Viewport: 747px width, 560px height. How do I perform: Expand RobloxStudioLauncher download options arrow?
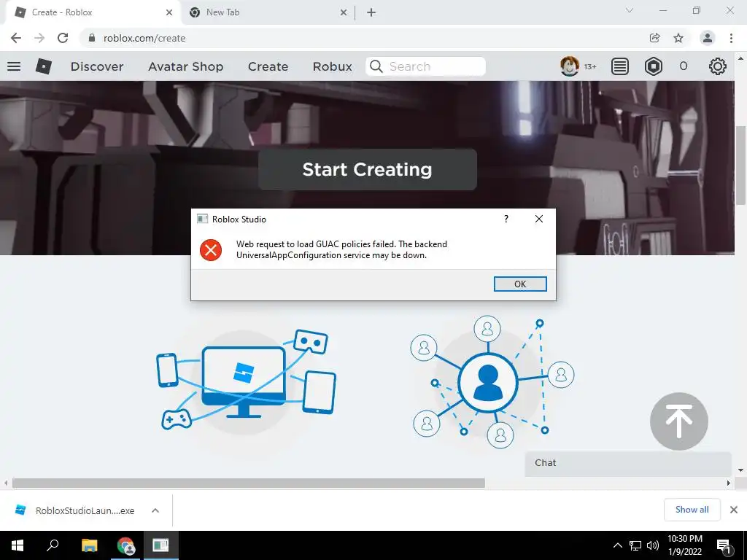tap(155, 510)
